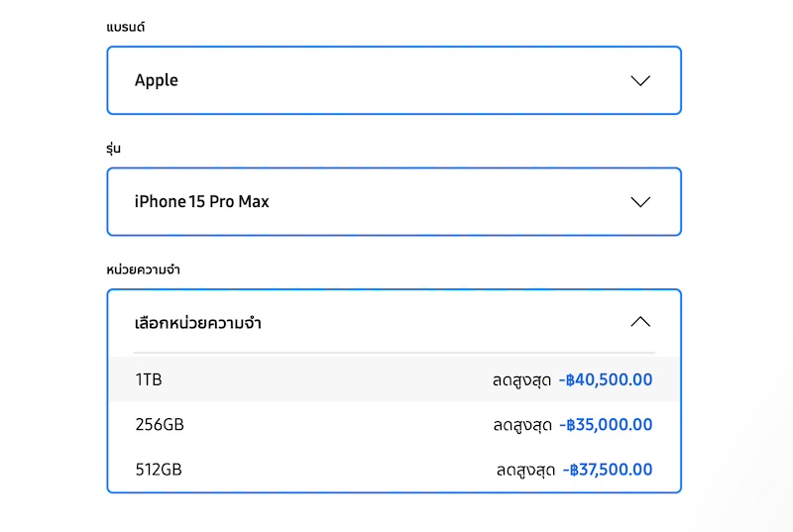
Task: Click the แบรนด์ field label
Action: (x=126, y=27)
